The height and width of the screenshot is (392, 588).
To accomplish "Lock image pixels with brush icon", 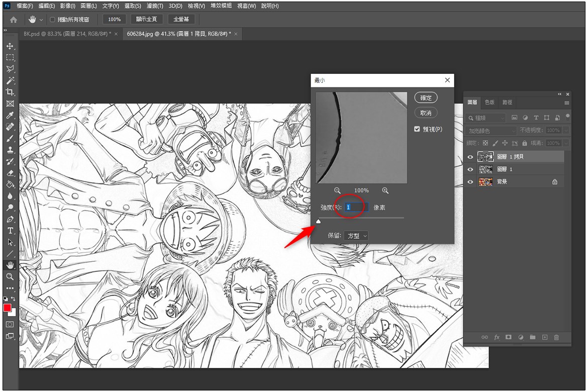I will tap(496, 143).
